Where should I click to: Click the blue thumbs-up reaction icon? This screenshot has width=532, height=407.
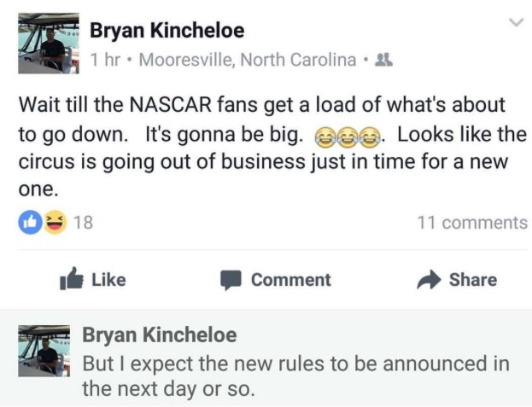click(28, 223)
